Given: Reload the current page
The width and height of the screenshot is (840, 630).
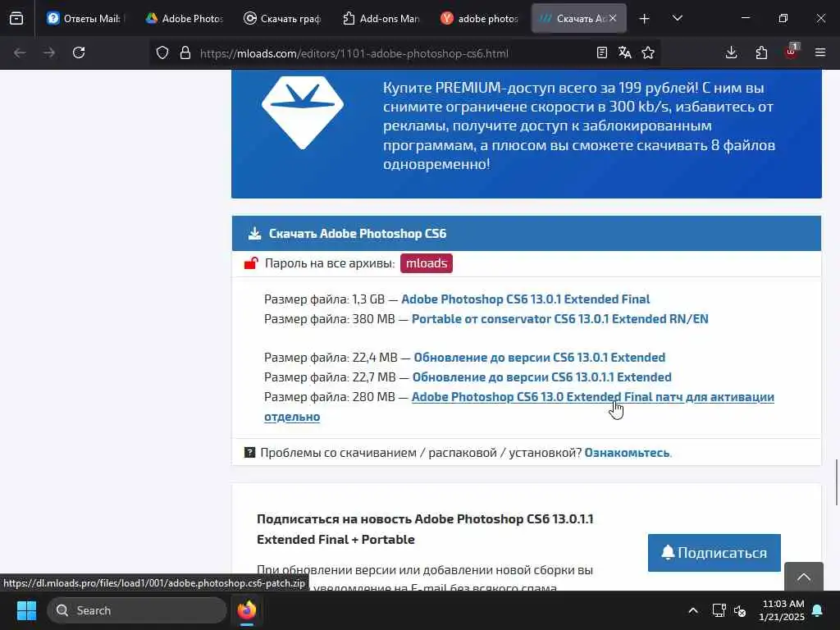Looking at the screenshot, I should pos(79,52).
